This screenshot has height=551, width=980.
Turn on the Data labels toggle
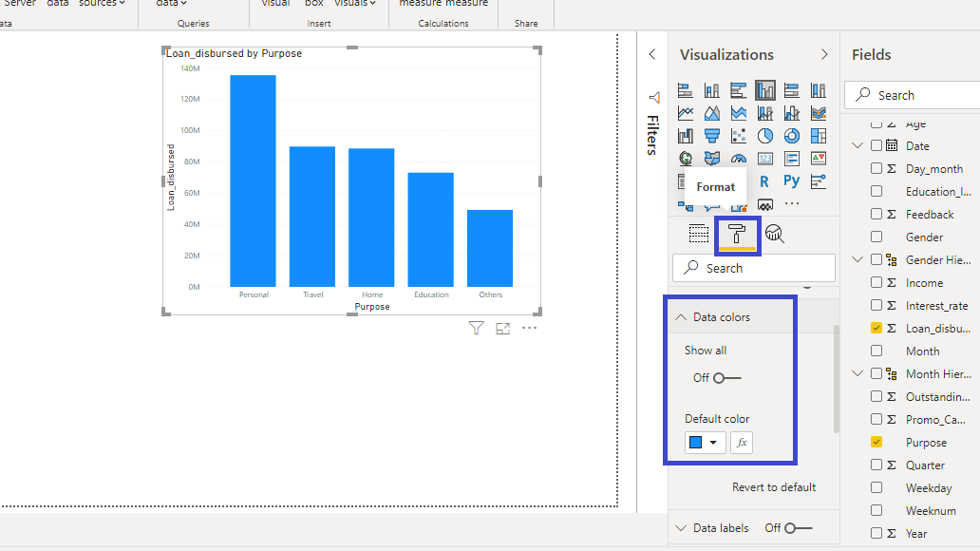pos(798,528)
